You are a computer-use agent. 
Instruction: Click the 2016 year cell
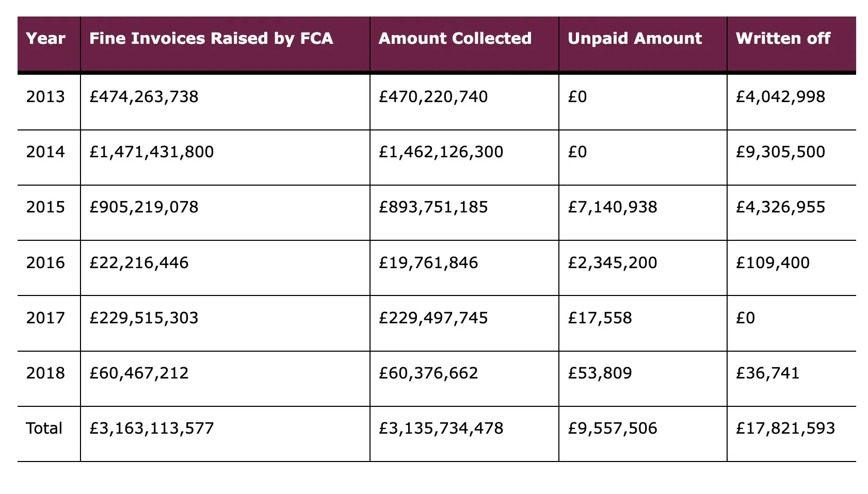click(x=45, y=263)
